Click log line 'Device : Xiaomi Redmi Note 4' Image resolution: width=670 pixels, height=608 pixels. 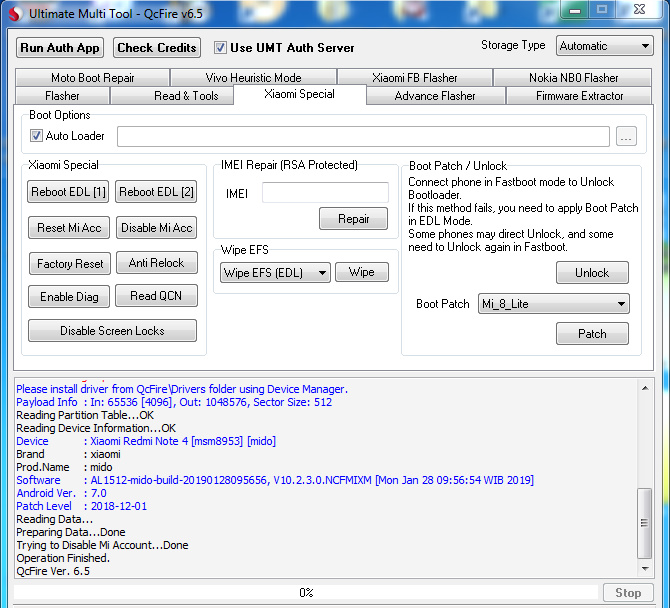tap(146, 441)
